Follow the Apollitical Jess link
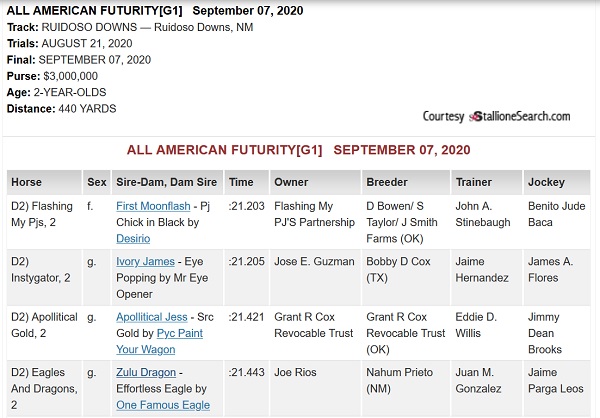 tap(152, 317)
